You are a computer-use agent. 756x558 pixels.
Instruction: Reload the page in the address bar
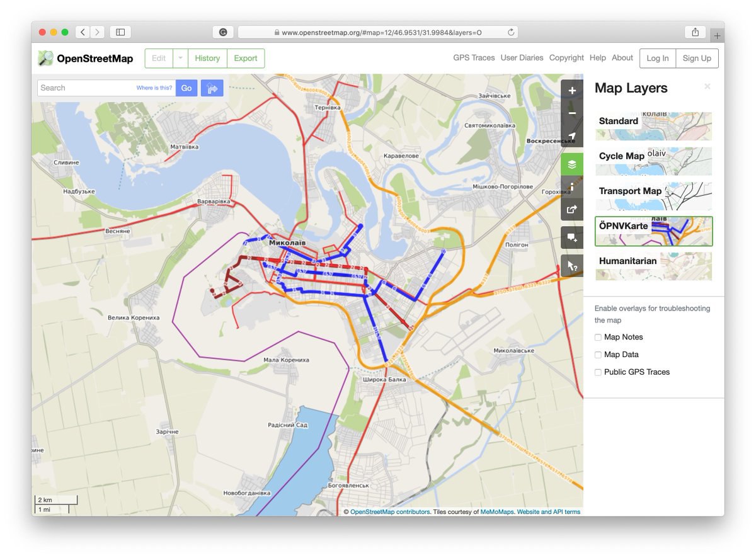511,32
